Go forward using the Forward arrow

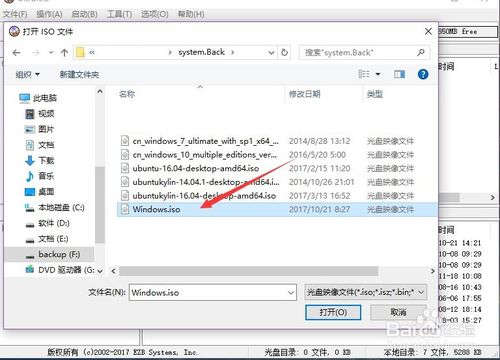(36, 53)
